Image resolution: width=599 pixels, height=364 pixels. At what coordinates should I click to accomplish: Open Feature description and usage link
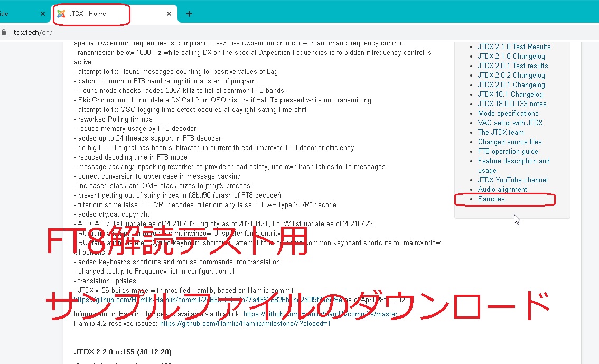tap(513, 166)
